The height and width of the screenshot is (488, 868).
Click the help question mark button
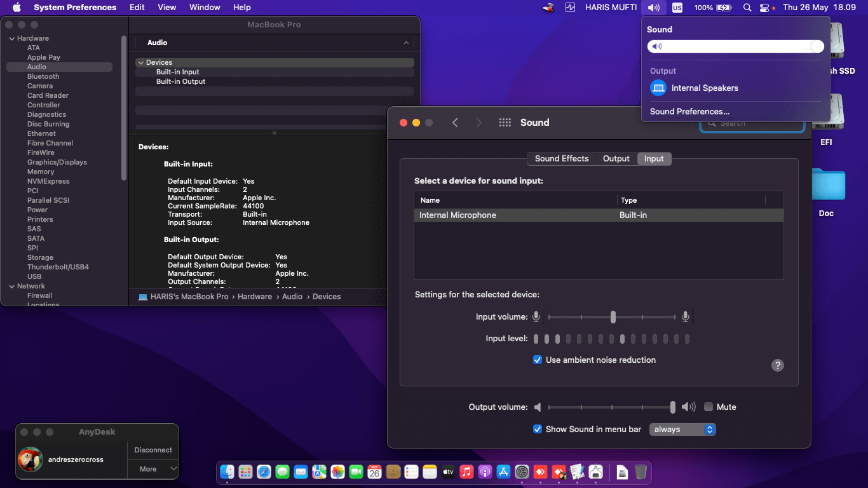point(777,365)
